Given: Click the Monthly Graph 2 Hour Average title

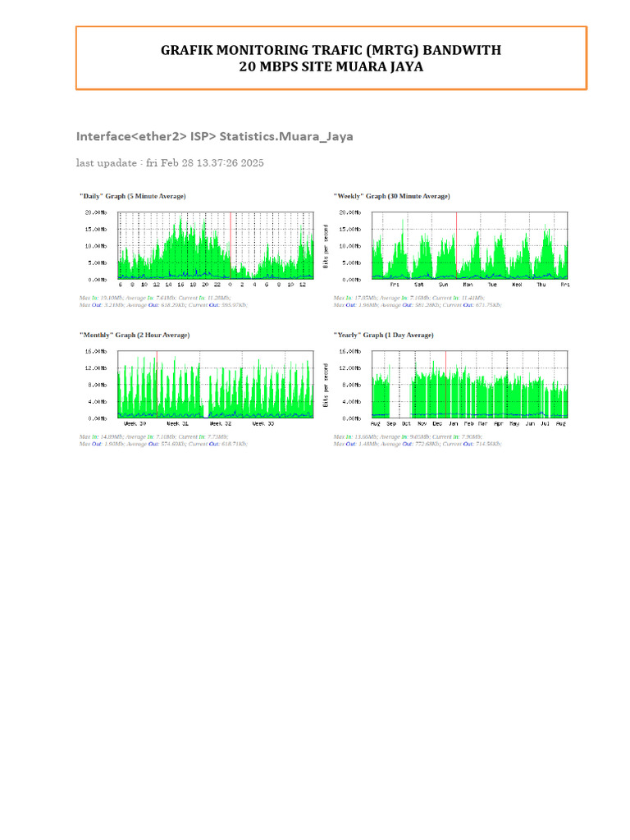Looking at the screenshot, I should pyautogui.click(x=135, y=335).
